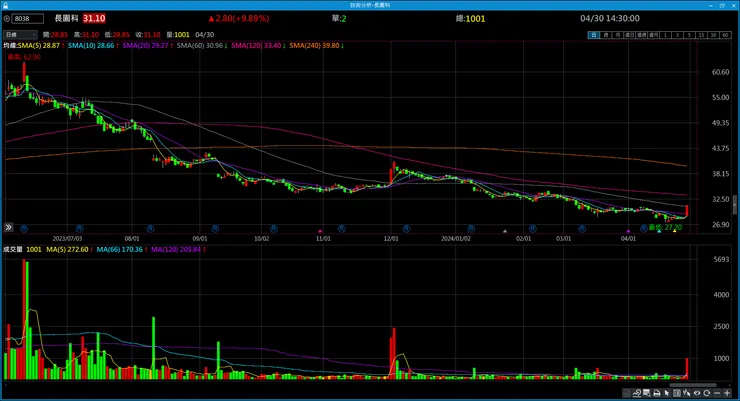Image resolution: width=740 pixels, height=401 pixels.
Task: Select the 日 daily period tab
Action: click(594, 35)
